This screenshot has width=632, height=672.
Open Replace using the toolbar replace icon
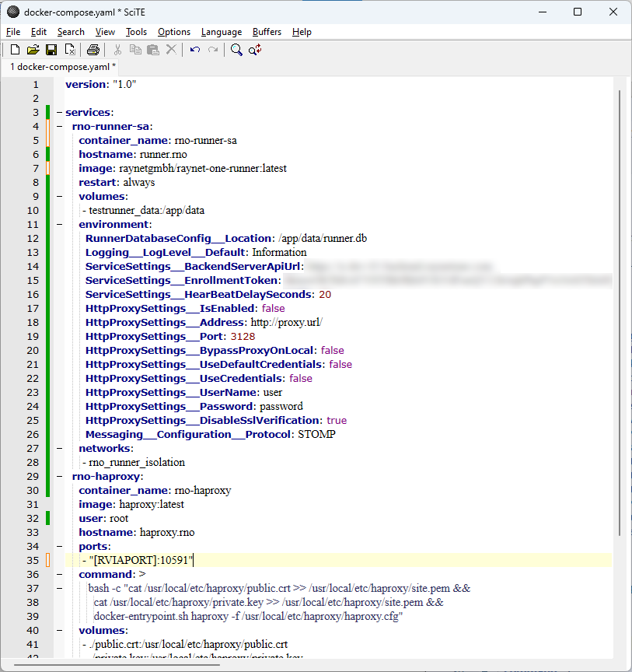pos(255,50)
